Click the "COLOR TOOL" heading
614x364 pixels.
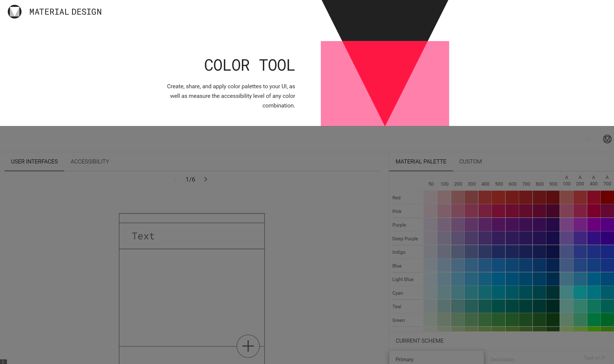click(249, 65)
